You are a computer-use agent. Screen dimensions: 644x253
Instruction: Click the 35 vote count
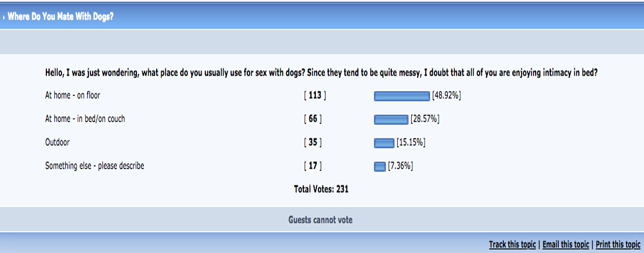tap(313, 143)
